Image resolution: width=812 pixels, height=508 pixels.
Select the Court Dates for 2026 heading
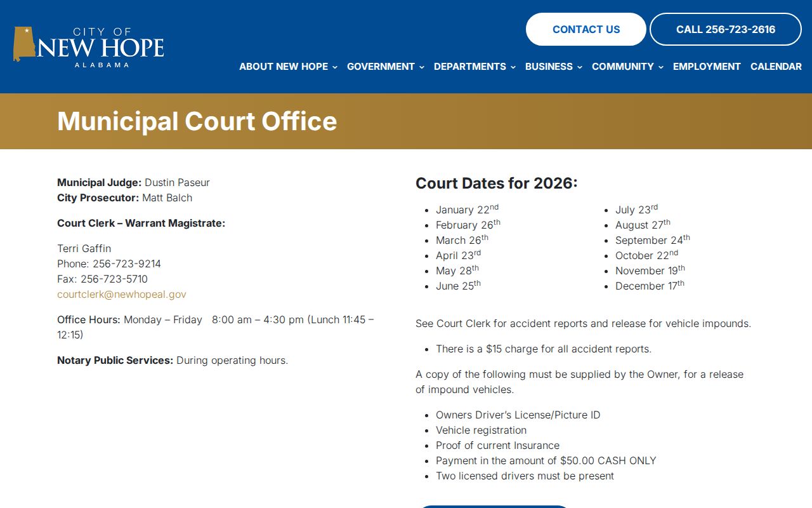coord(497,184)
